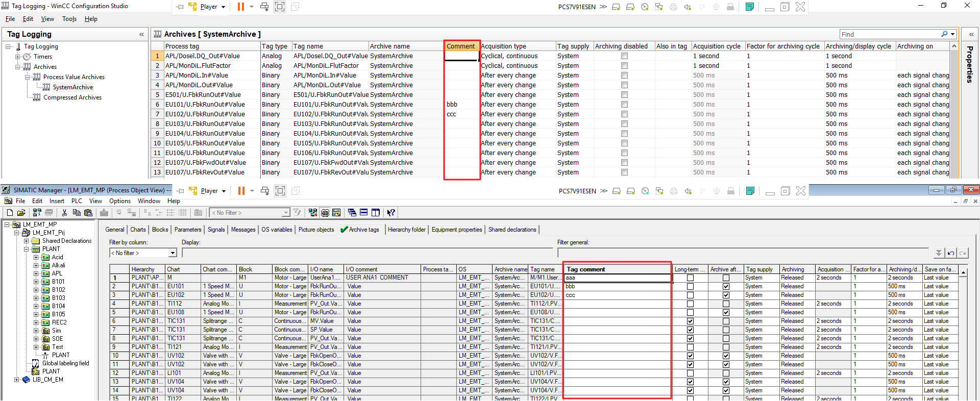The width and height of the screenshot is (980, 401).
Task: Click the Comment column header
Action: 461,46
